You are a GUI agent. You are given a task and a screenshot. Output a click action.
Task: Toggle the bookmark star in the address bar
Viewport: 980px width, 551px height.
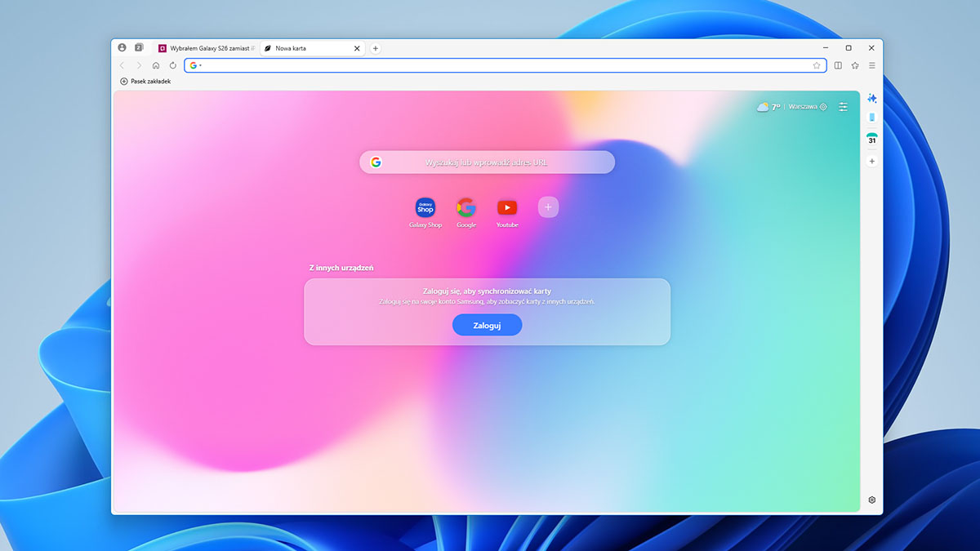(x=817, y=65)
